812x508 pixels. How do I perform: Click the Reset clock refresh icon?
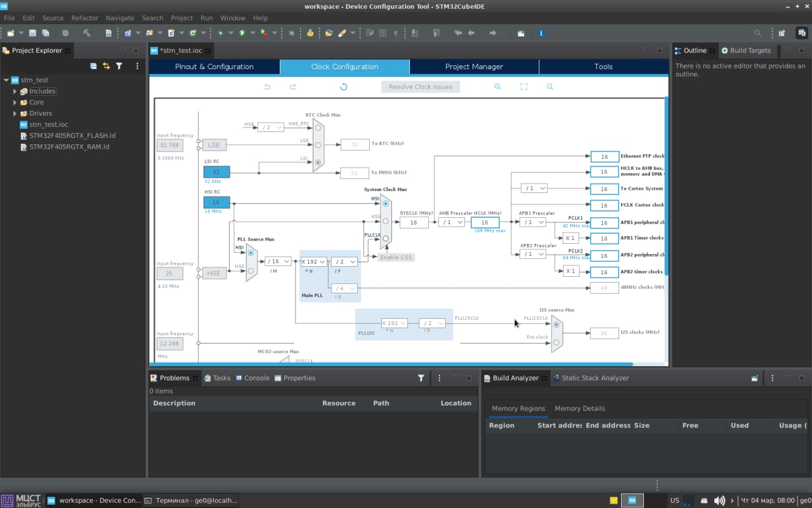point(344,87)
